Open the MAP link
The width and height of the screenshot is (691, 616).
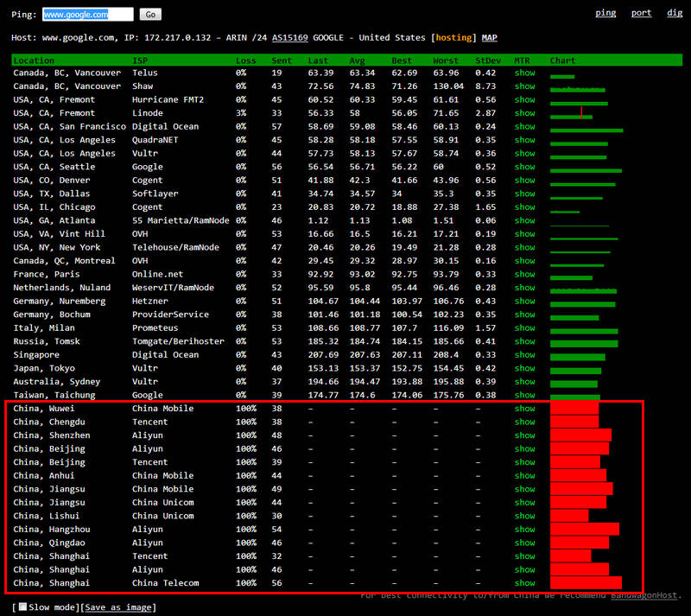489,38
